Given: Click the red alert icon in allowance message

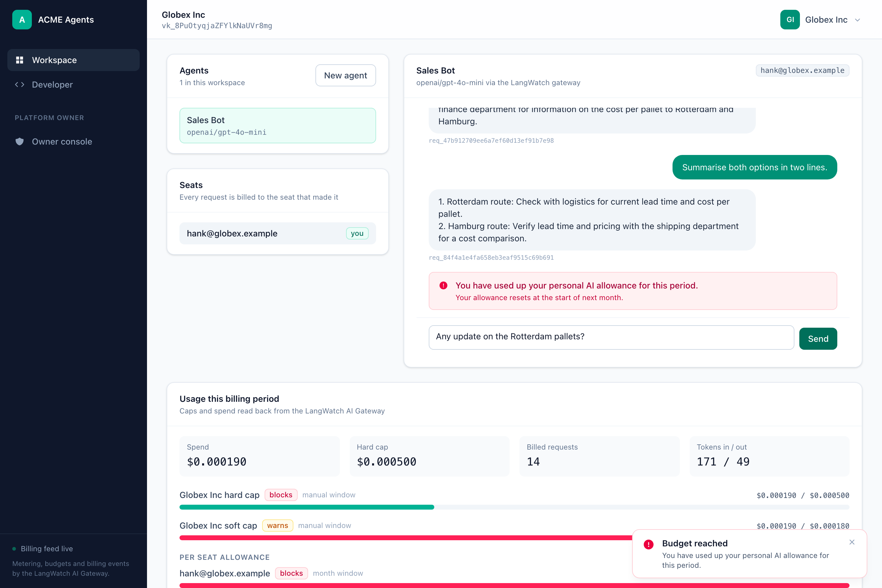Looking at the screenshot, I should click(443, 285).
